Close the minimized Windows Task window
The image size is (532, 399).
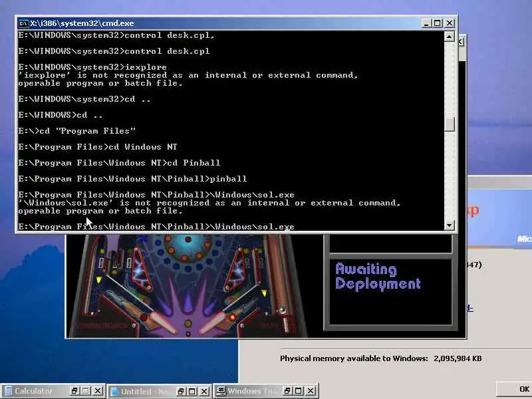311,391
